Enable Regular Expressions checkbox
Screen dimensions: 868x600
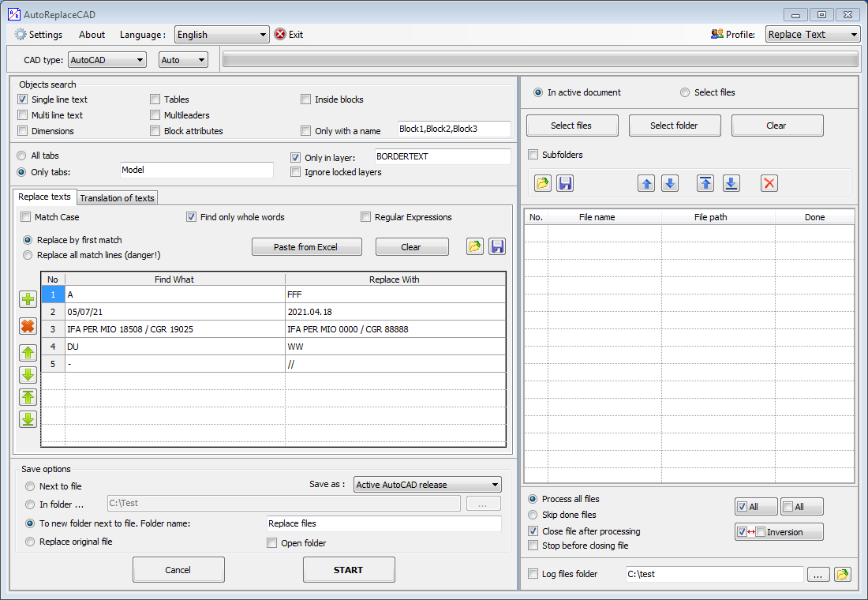365,216
